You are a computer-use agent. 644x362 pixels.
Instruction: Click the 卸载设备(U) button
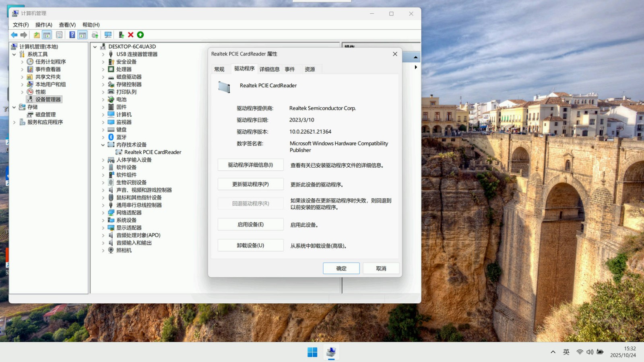click(250, 245)
